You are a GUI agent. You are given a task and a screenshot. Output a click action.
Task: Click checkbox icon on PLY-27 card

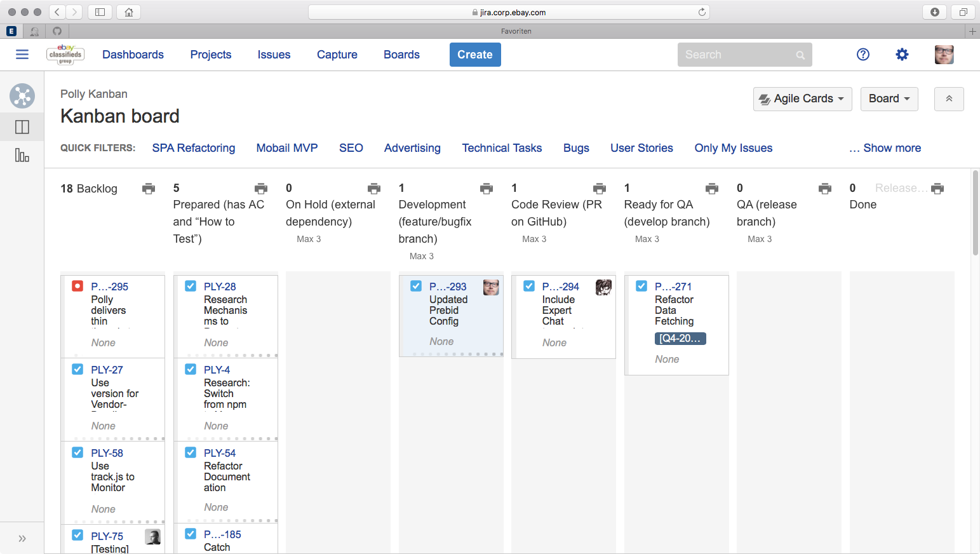click(77, 369)
